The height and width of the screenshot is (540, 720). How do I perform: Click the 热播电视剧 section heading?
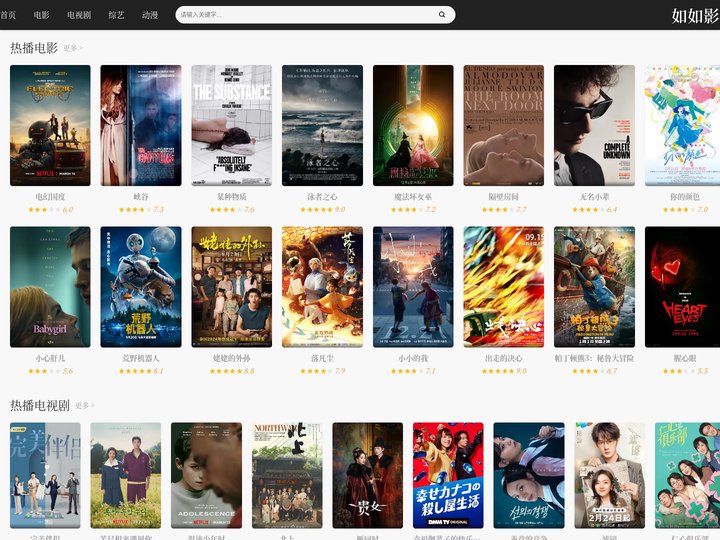pyautogui.click(x=40, y=405)
